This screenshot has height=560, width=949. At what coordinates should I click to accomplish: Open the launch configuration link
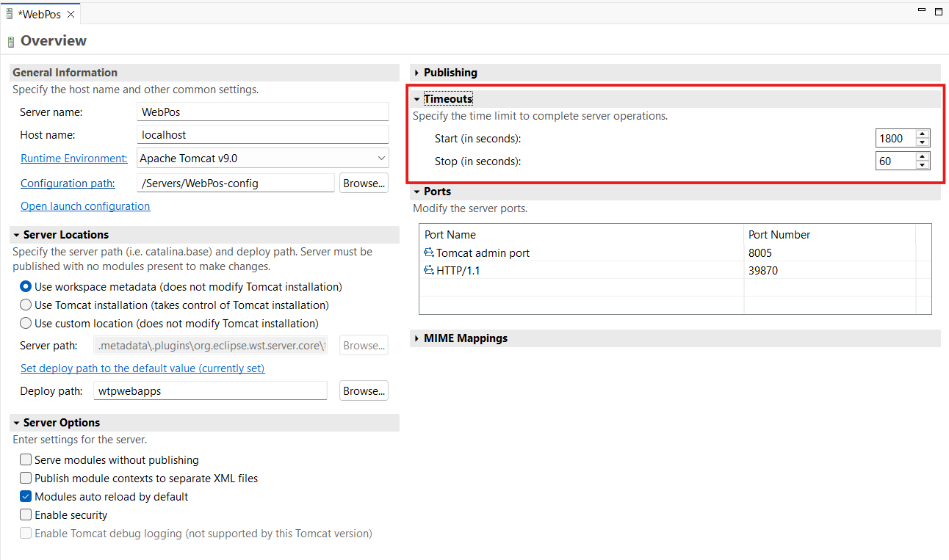pos(84,206)
